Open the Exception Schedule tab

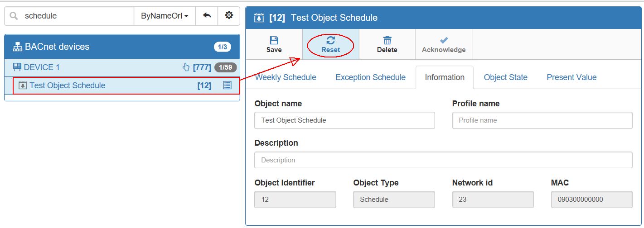coord(370,77)
